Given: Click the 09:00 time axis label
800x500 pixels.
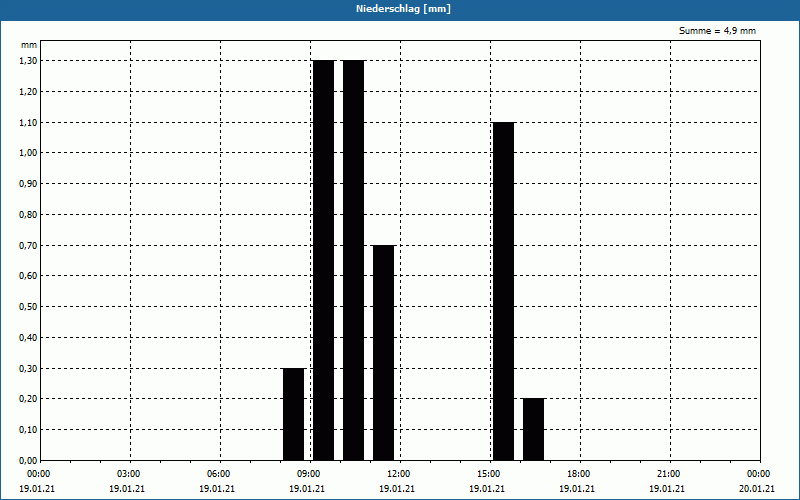Looking at the screenshot, I should [309, 474].
